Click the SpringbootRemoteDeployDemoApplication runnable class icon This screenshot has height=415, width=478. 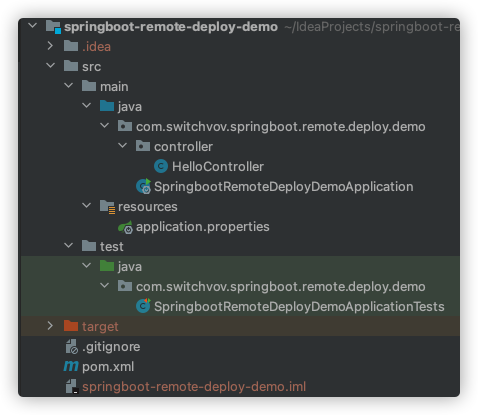click(144, 186)
